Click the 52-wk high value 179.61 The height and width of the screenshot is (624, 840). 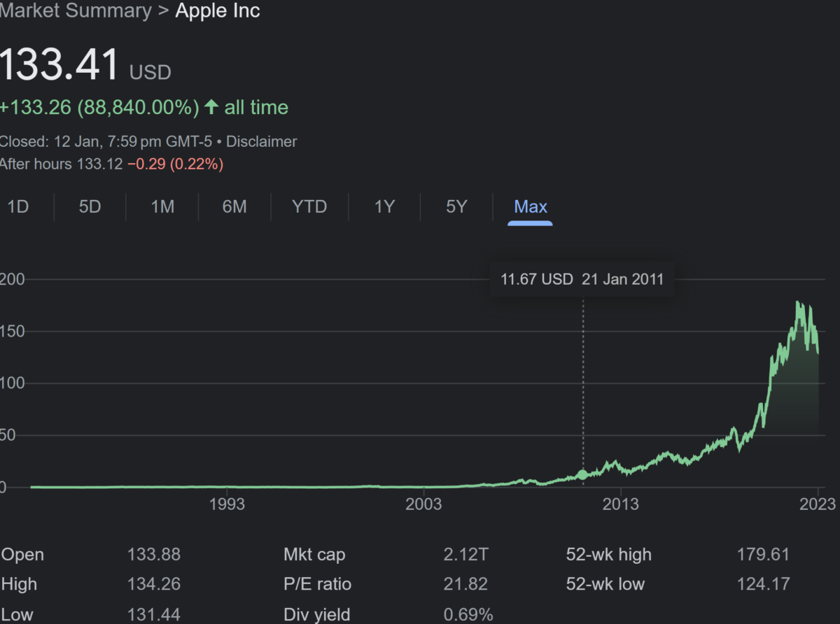click(763, 555)
